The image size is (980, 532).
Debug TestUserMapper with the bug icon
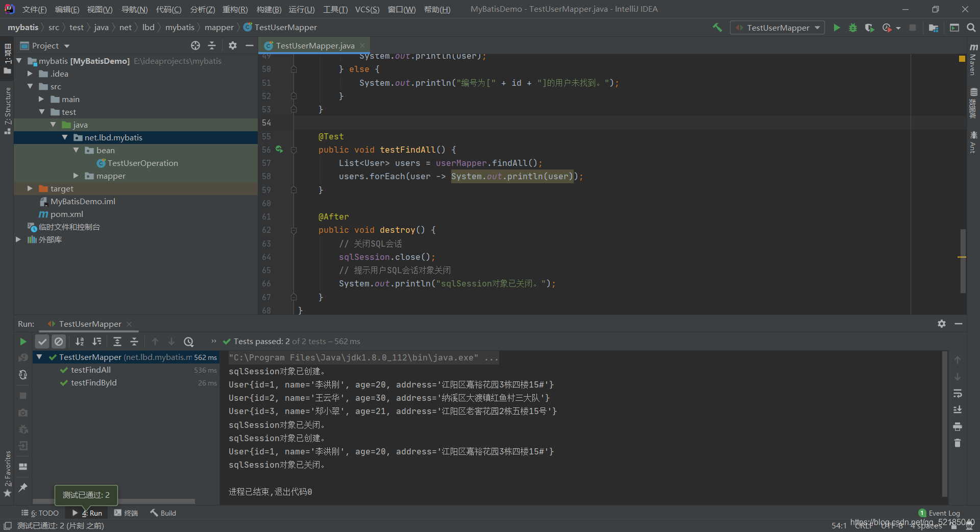coord(853,28)
